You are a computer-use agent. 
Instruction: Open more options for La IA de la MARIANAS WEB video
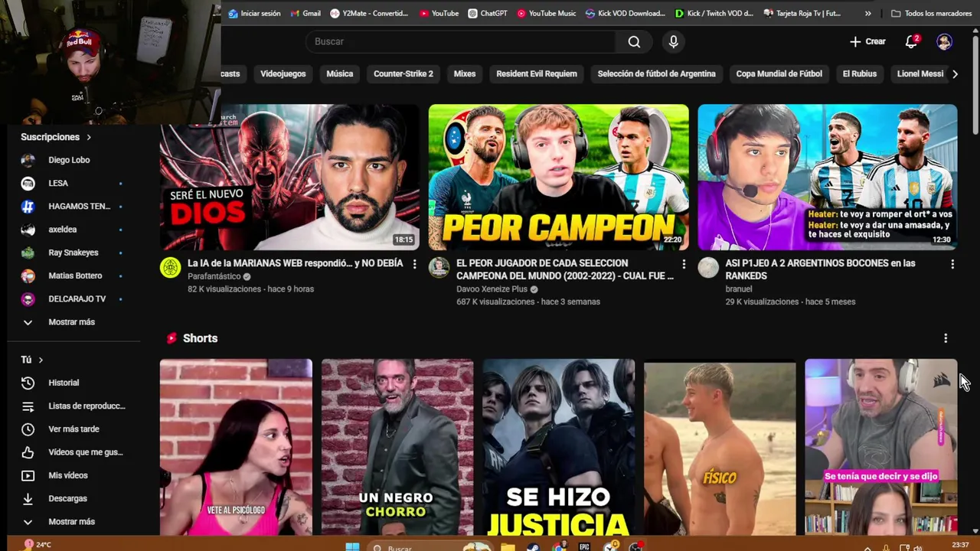[414, 264]
